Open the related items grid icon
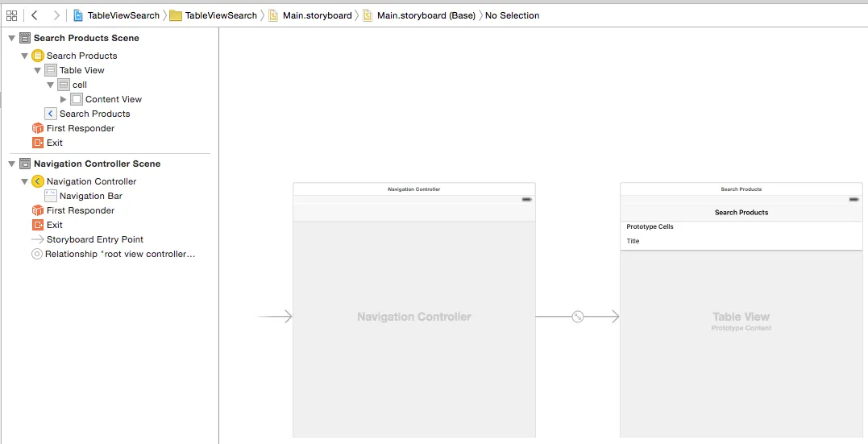 (x=11, y=15)
